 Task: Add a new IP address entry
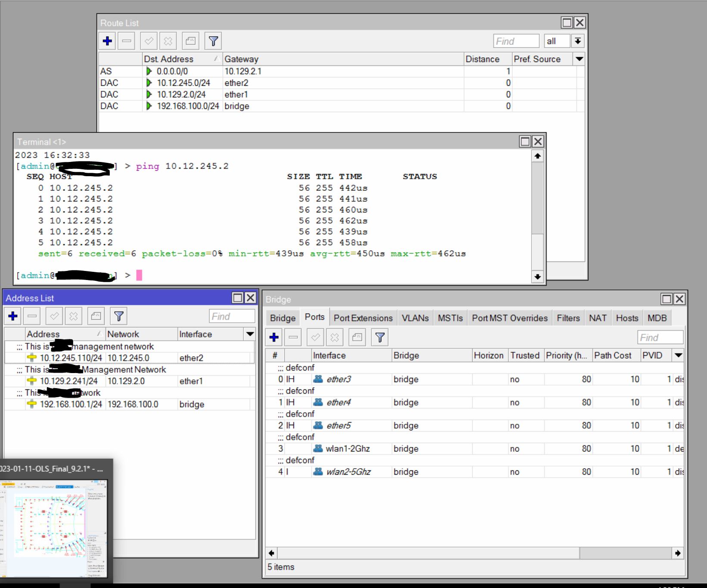tap(12, 316)
